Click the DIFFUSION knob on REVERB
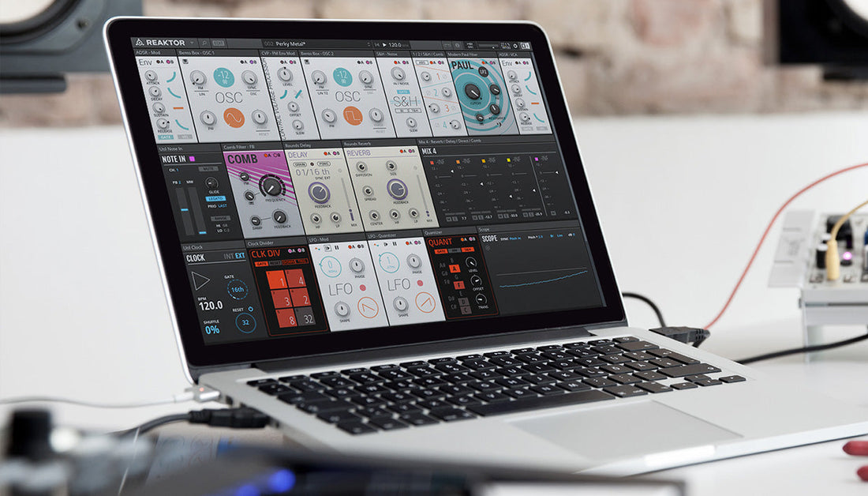Viewport: 868px width, 496px height. tap(361, 167)
